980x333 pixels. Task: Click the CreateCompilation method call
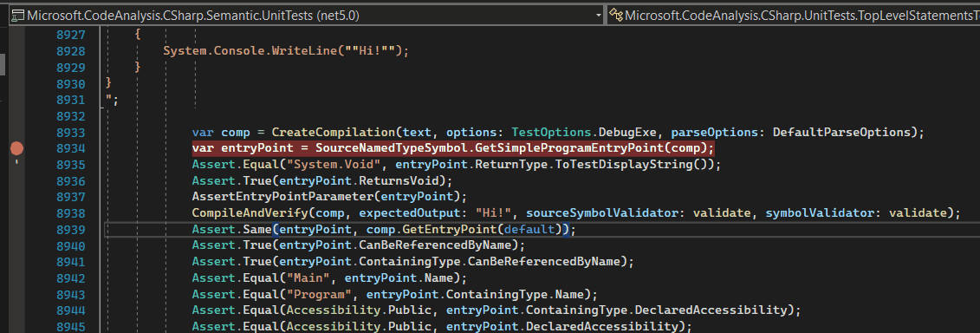334,133
